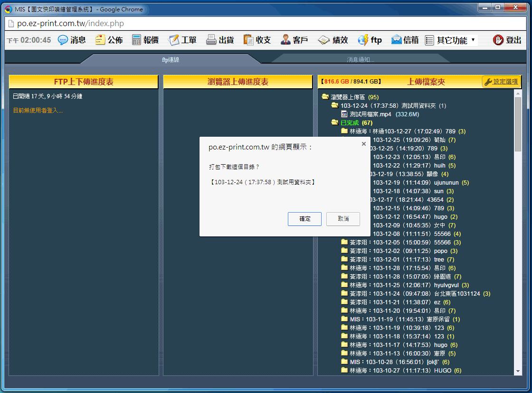Select the 工單 work order icon
Screen dimensions: 532x393
pos(174,40)
